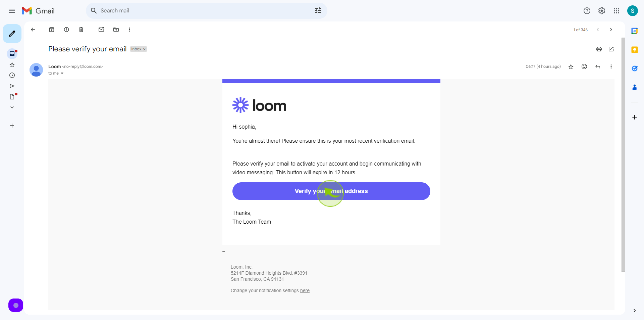The width and height of the screenshot is (644, 320).
Task: Remove the Inbox label from conversation
Action: coord(144,49)
